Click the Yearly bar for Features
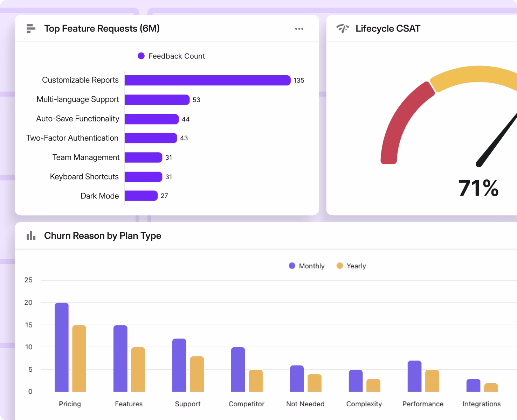The width and height of the screenshot is (517, 420). (138, 370)
